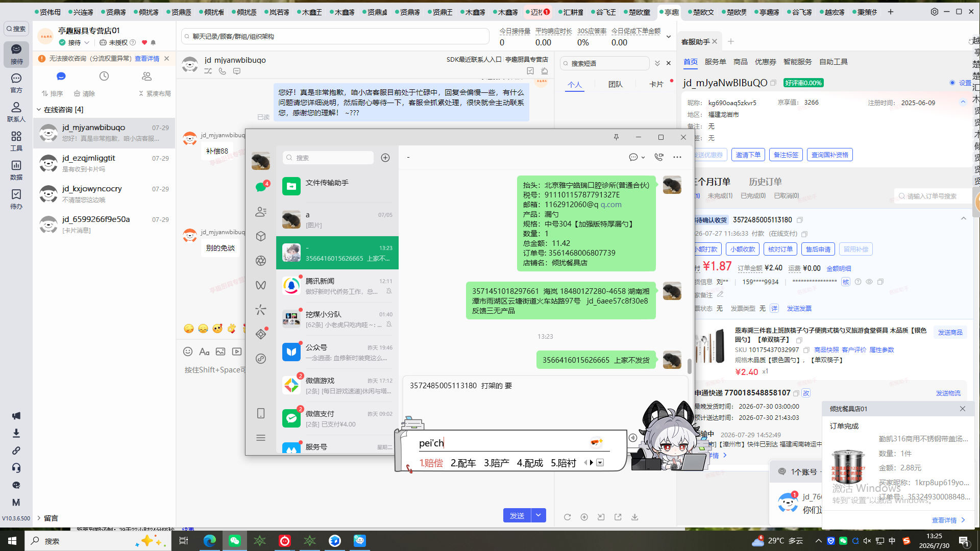The image size is (980, 551).
Task: Click the download icon in lower left sidebar
Action: coord(16,433)
